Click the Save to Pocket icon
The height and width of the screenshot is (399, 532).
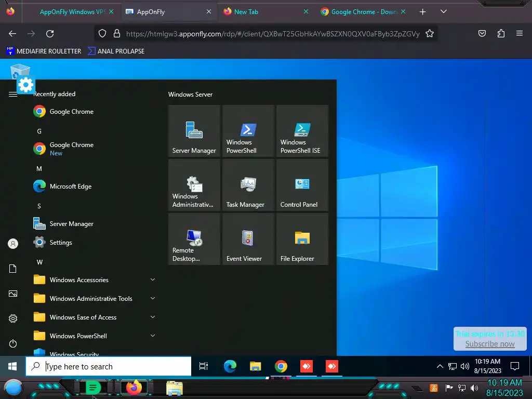[482, 33]
